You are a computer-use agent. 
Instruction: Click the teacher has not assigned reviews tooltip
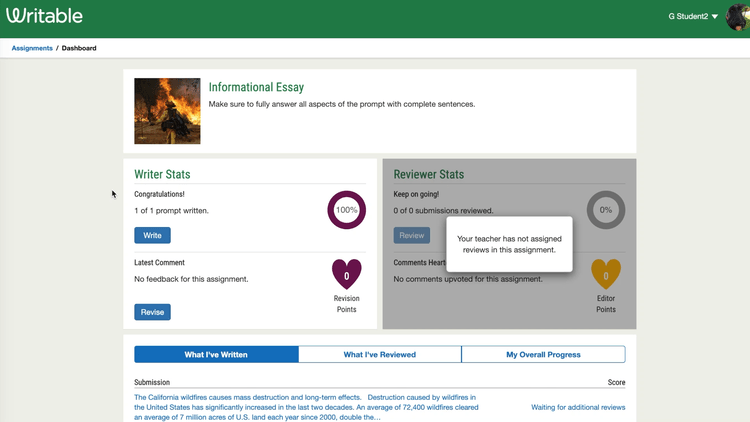(509, 244)
